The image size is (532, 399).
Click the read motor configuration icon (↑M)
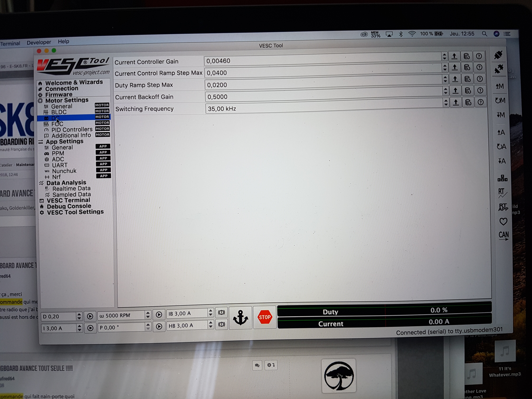coord(500,86)
